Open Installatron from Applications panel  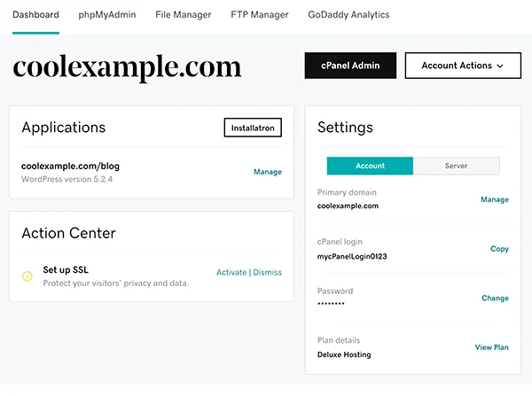pyautogui.click(x=253, y=128)
